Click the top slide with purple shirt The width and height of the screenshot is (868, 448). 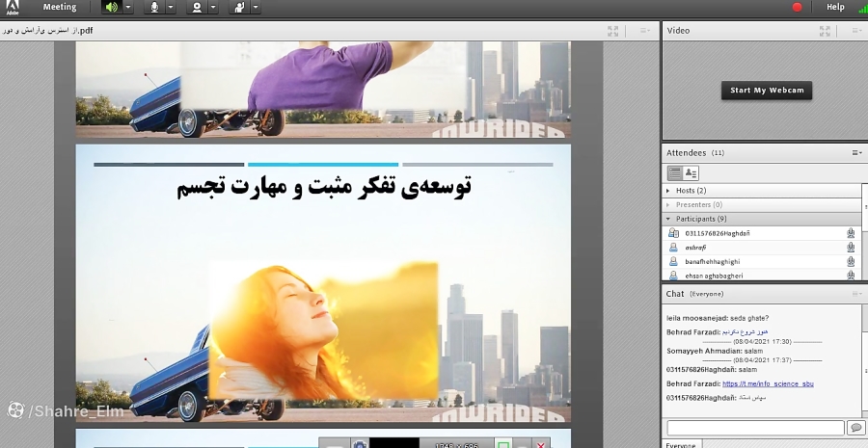[x=323, y=90]
